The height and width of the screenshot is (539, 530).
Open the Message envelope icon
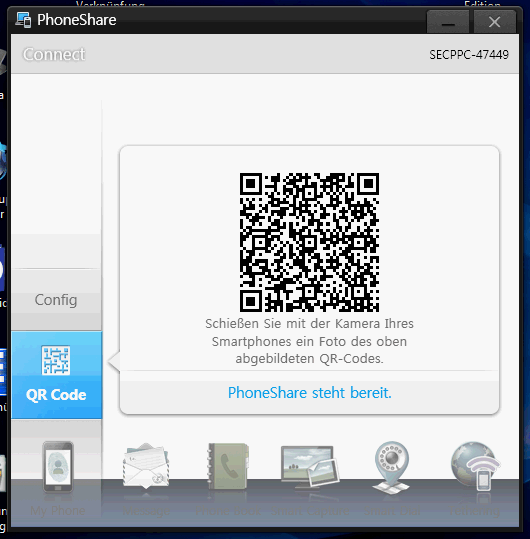click(x=146, y=465)
